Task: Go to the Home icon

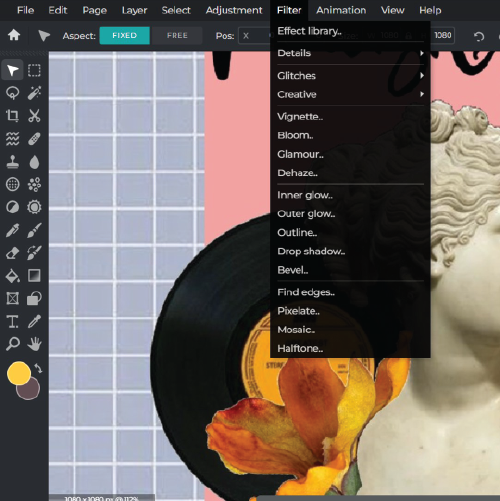Action: (x=14, y=35)
